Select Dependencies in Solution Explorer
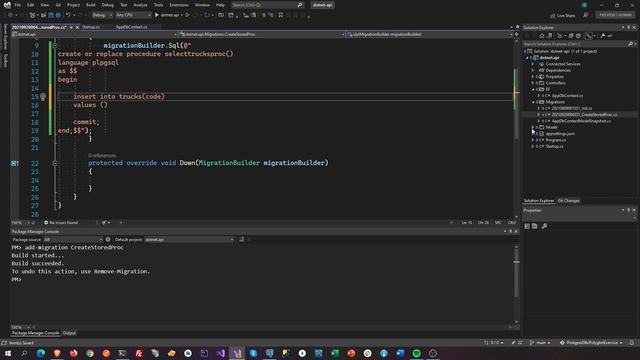 [x=558, y=70]
